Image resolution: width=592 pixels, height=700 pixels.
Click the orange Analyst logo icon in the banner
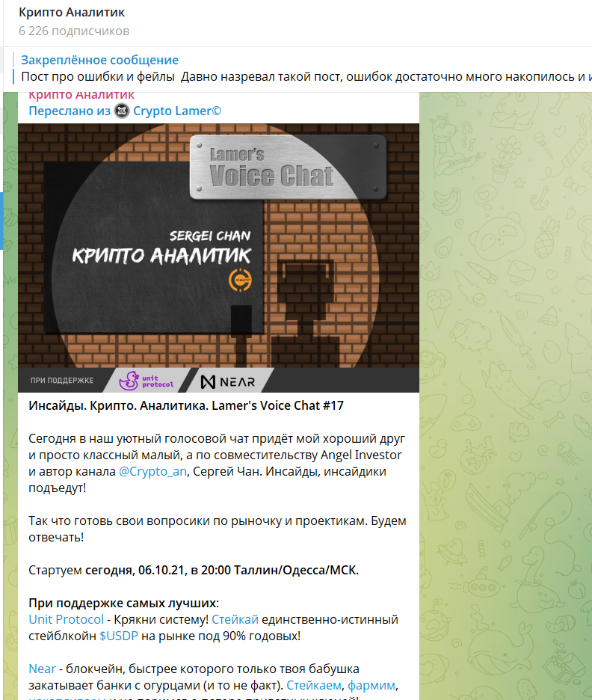[x=240, y=280]
